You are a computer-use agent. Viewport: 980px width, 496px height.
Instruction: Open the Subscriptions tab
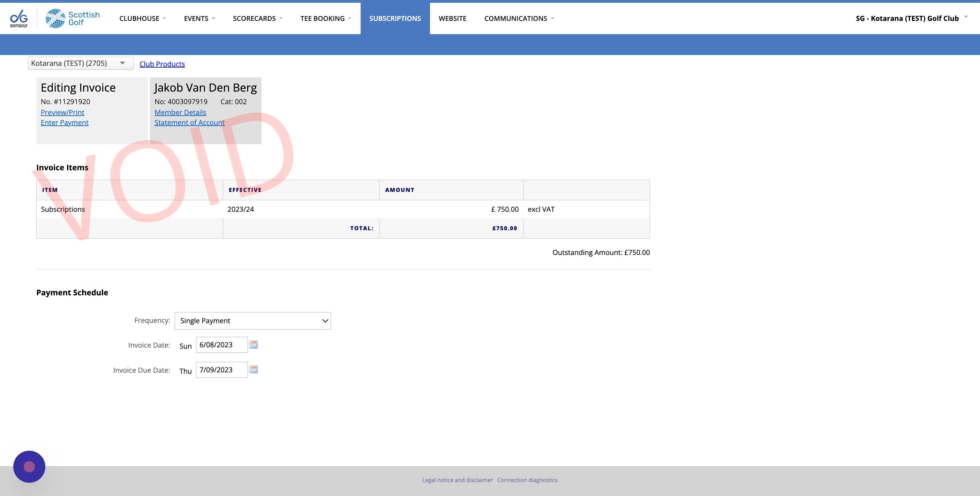395,18
